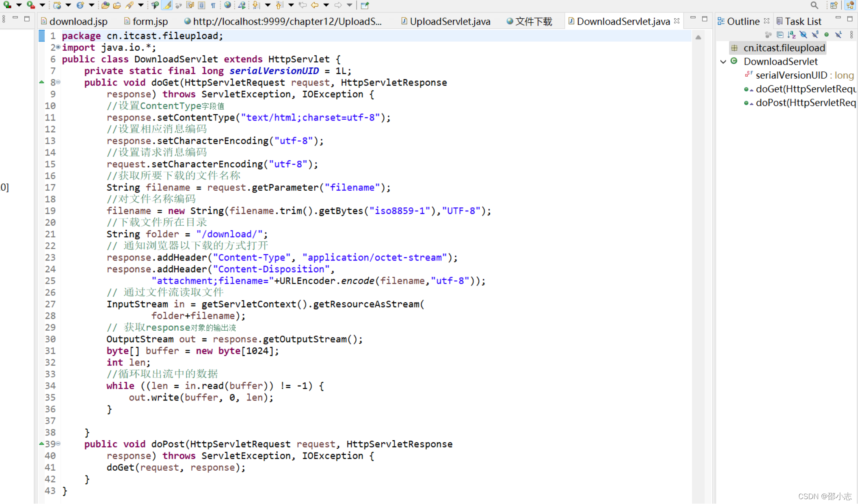Open the Run dropdown arrow
The image size is (858, 504).
(19, 5)
